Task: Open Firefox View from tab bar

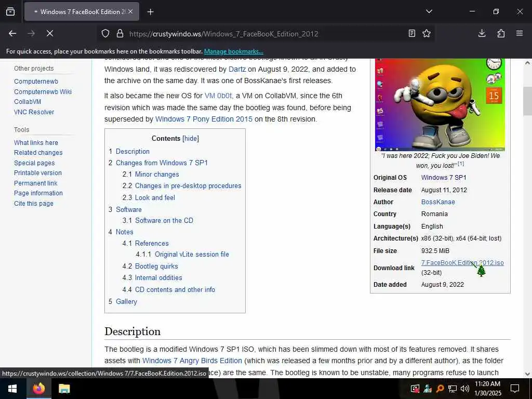Action: [10, 11]
